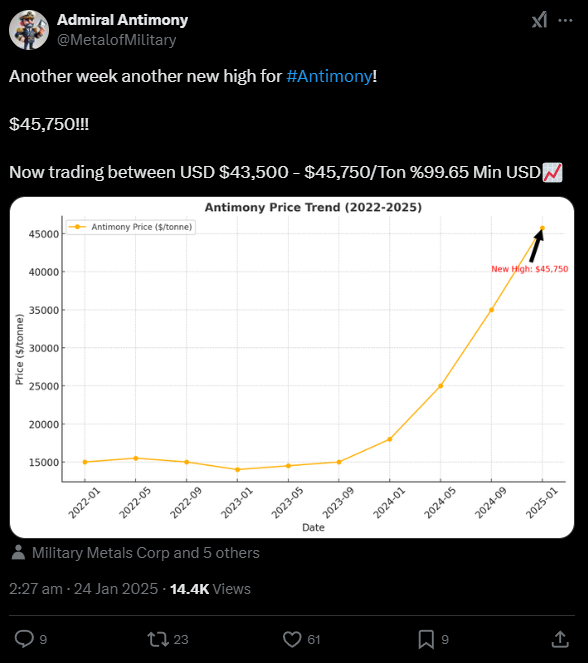Click the 2:27 am 24 Jan 2025 timestamp
The height and width of the screenshot is (663, 588).
[x=84, y=589]
